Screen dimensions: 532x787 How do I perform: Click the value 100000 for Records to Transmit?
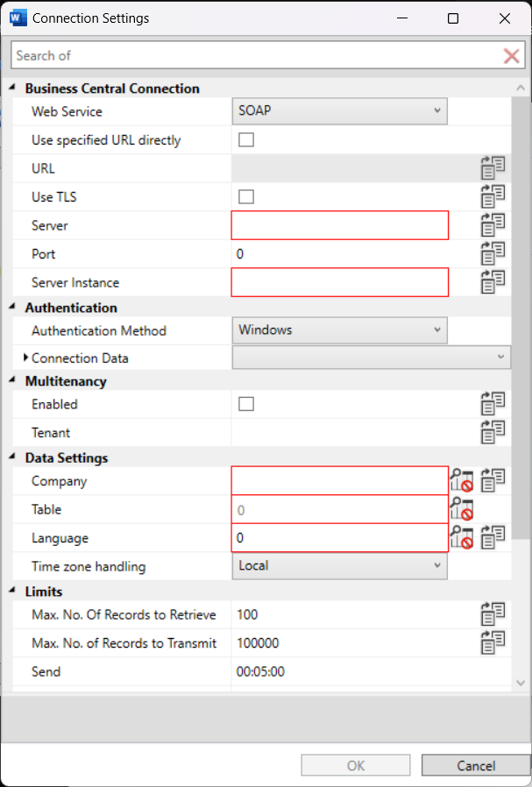258,643
